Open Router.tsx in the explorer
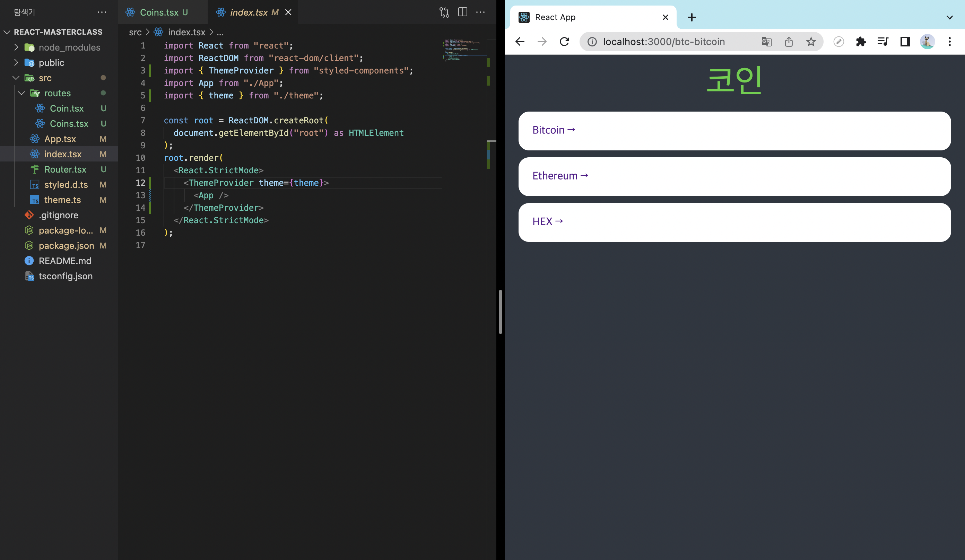Viewport: 965px width, 560px height. pos(65,169)
